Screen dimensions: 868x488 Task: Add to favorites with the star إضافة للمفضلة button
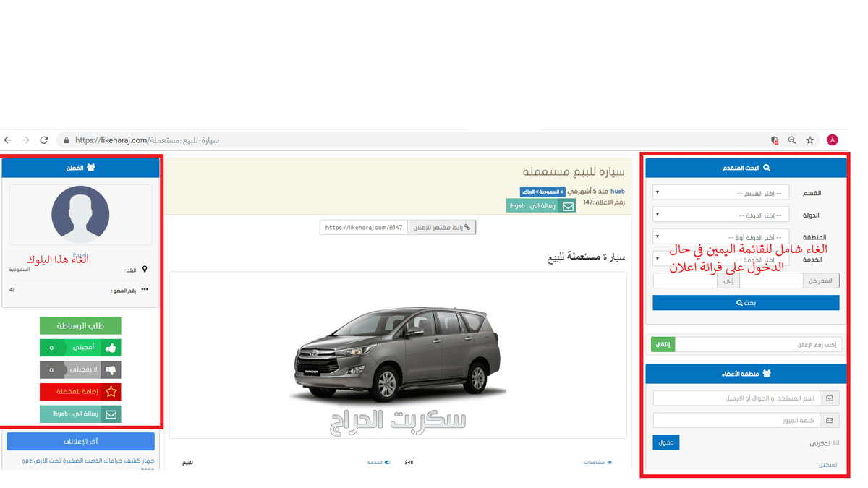[80, 392]
